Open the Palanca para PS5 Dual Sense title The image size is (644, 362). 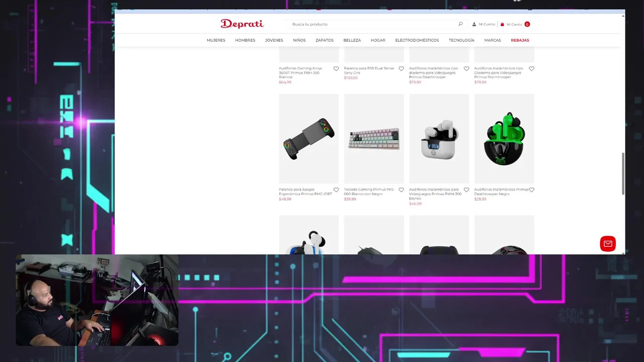(x=369, y=70)
